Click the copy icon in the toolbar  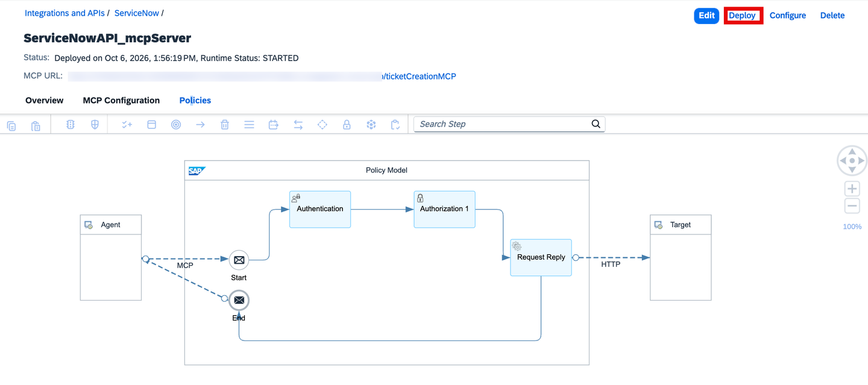[11, 125]
